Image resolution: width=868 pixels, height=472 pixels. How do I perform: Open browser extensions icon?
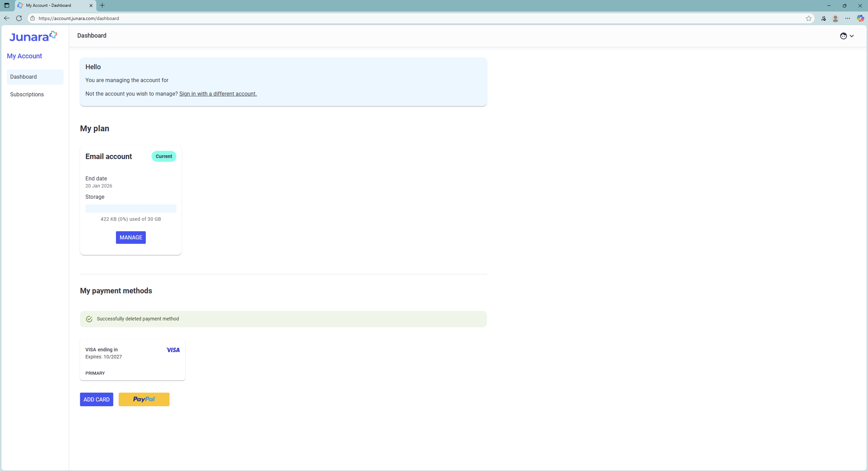point(823,18)
